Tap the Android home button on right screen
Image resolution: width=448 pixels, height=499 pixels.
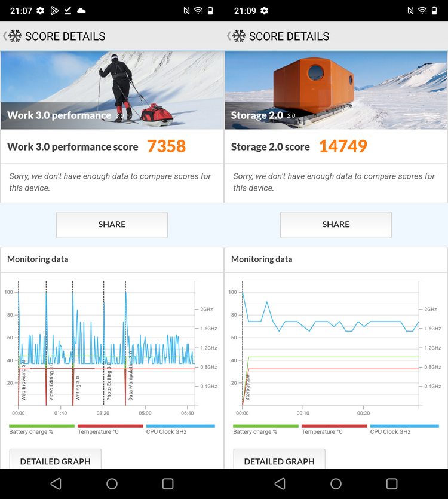[336, 483]
